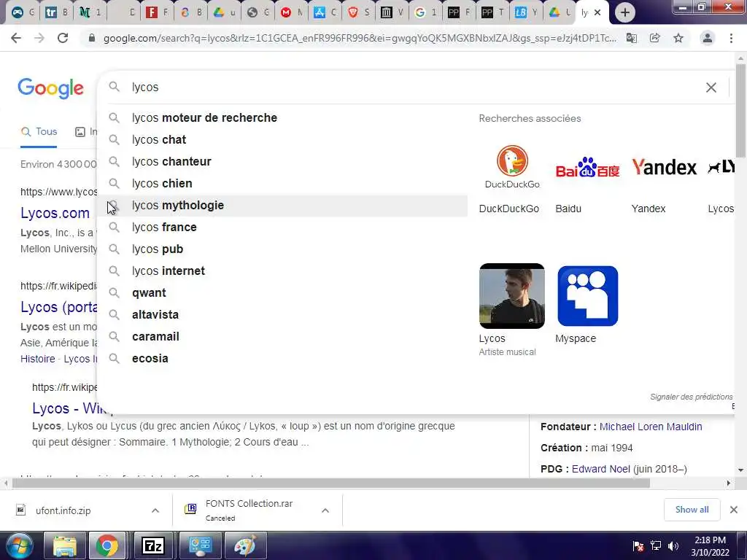Screen dimensions: 747x560
Task: Click the horizontal scrollbar at page bottom
Action: (x=331, y=483)
